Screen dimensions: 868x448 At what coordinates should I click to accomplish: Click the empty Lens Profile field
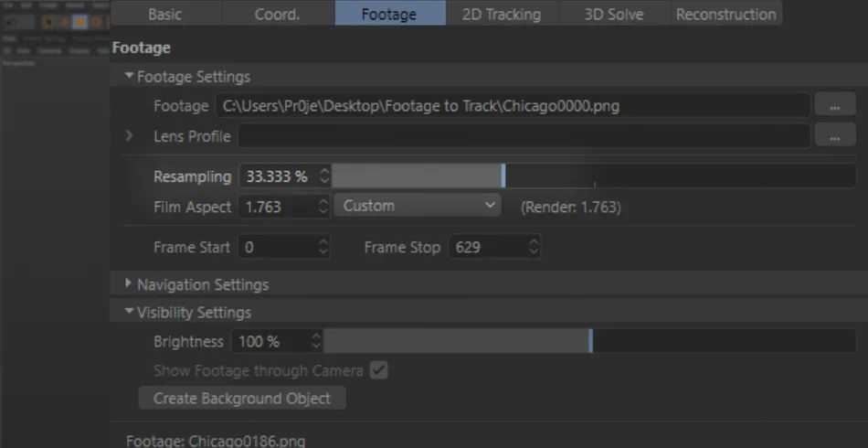524,135
